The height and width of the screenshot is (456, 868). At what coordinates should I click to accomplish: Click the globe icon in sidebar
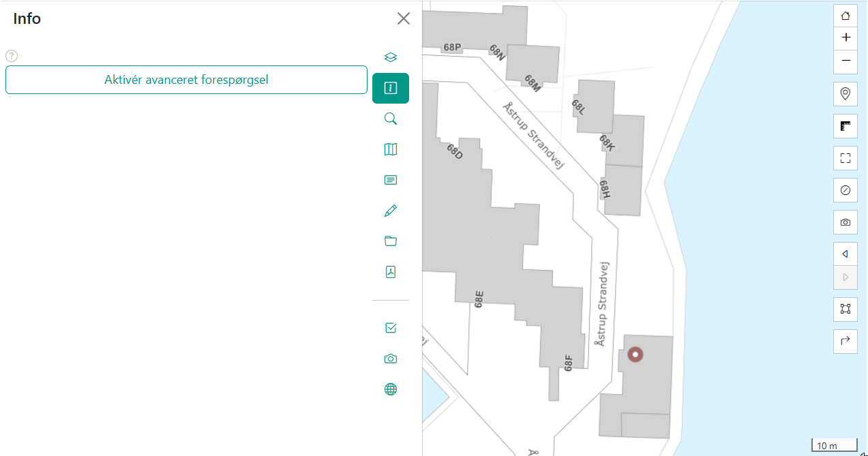click(390, 389)
